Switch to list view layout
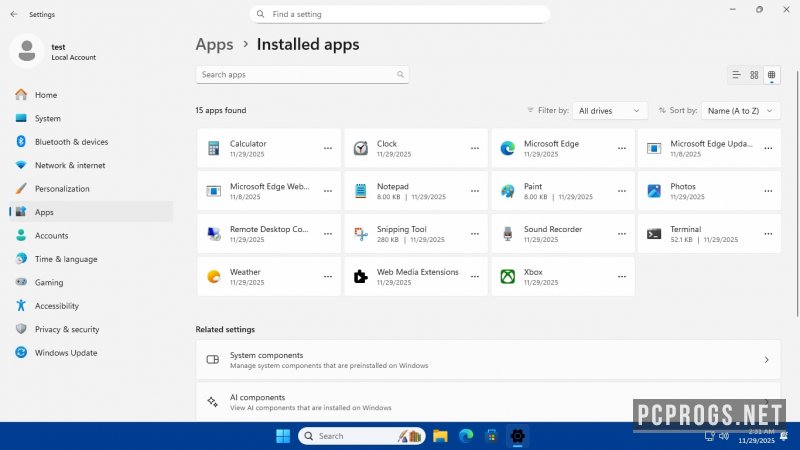Viewport: 800px width, 450px height. coord(736,75)
